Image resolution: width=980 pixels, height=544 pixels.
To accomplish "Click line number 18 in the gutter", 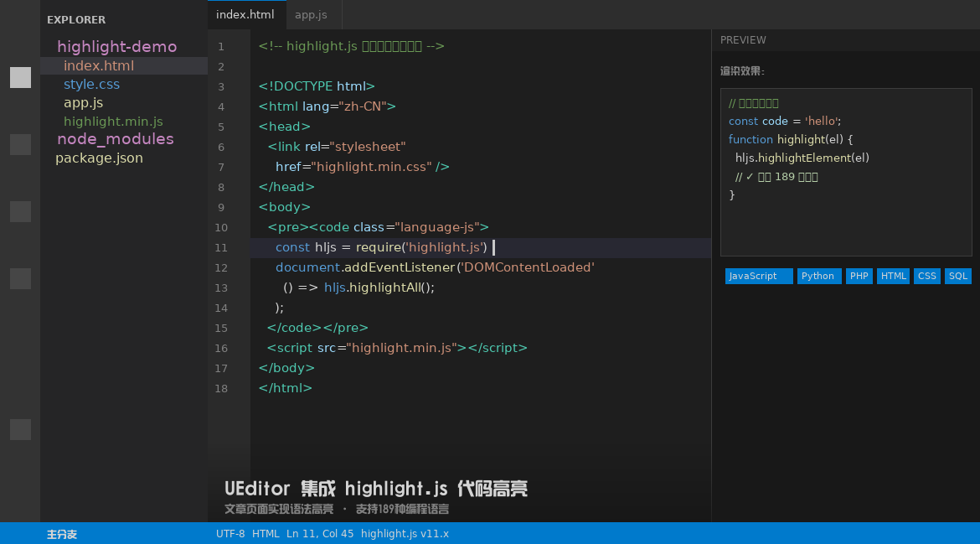I will [220, 389].
